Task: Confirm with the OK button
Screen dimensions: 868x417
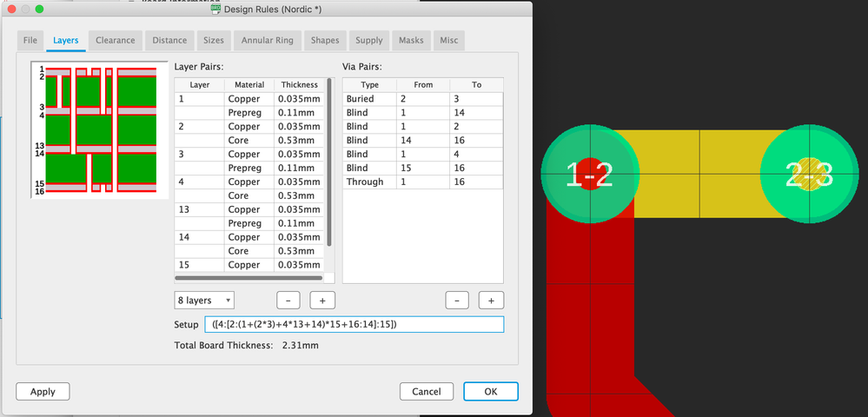Action: [x=490, y=392]
